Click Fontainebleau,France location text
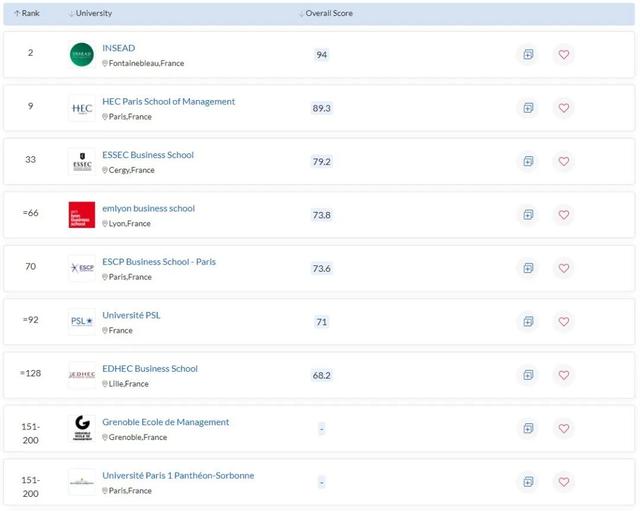Image resolution: width=640 pixels, height=511 pixels. click(x=146, y=63)
